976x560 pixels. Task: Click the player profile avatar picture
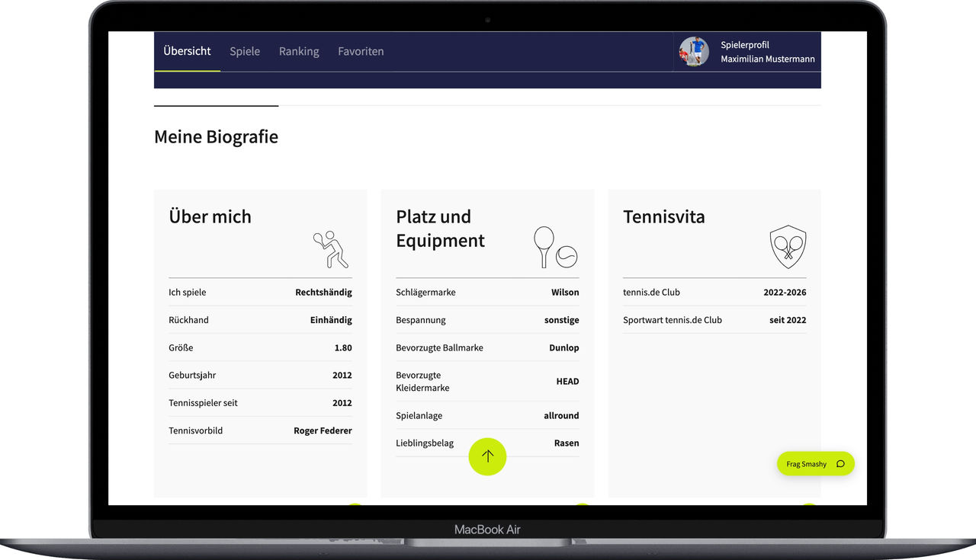click(694, 52)
